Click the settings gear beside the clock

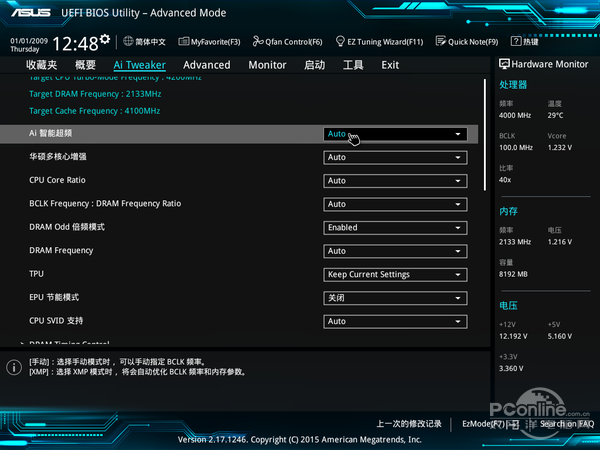(105, 39)
